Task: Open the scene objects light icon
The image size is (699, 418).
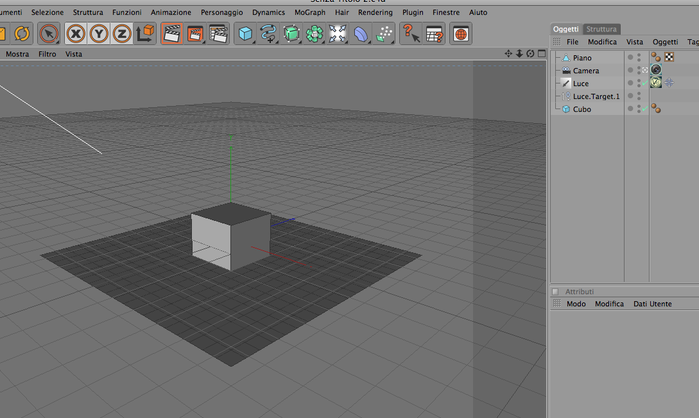Action: point(337,33)
